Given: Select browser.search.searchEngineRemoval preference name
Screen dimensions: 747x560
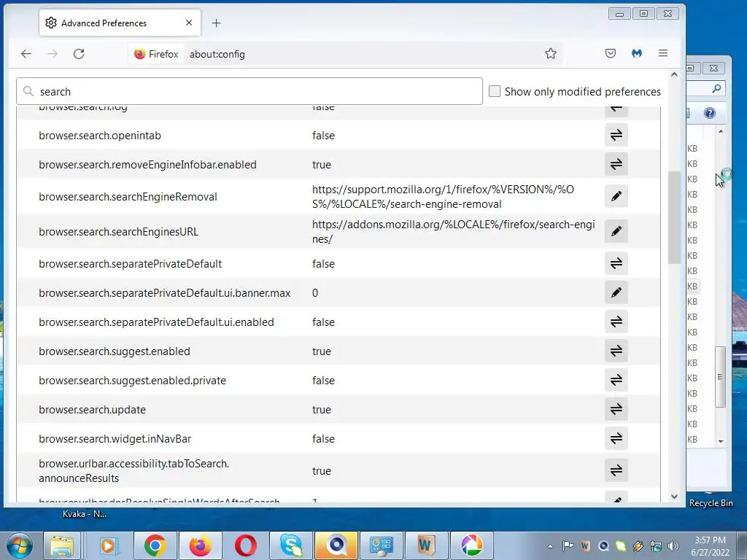Looking at the screenshot, I should (x=128, y=197).
